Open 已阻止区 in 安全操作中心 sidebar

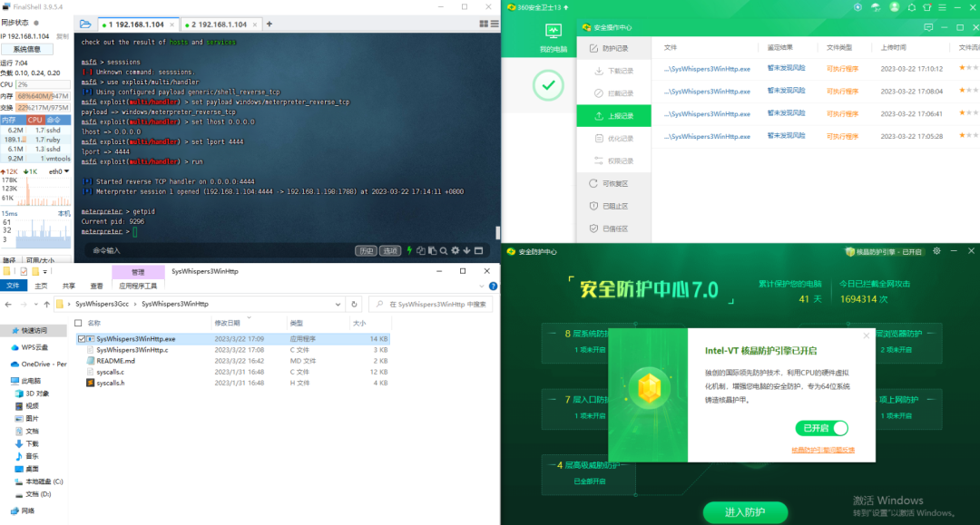point(613,206)
